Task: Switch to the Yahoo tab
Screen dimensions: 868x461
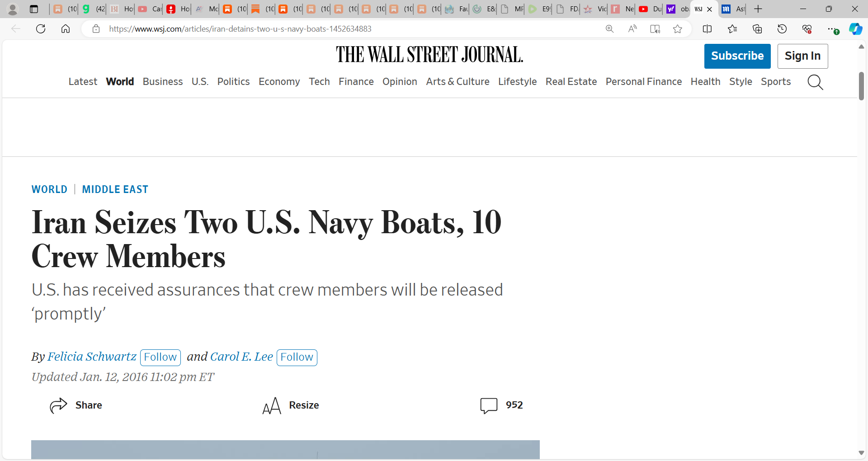Action: pos(677,9)
